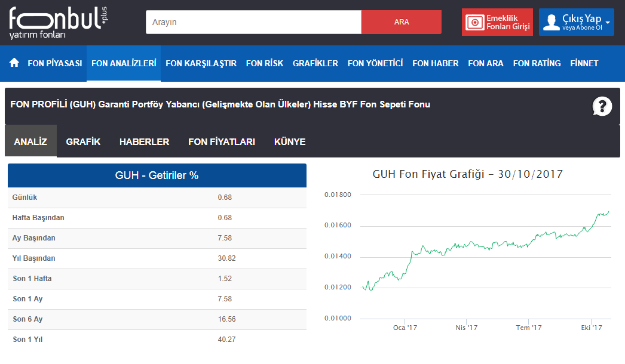Click the Tem '17 axis label
The height and width of the screenshot is (364, 625).
point(529,328)
